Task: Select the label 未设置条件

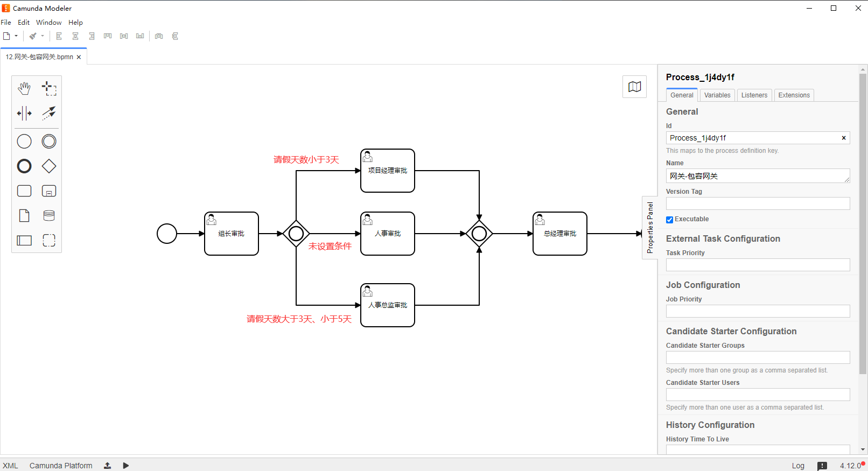Action: coord(330,246)
